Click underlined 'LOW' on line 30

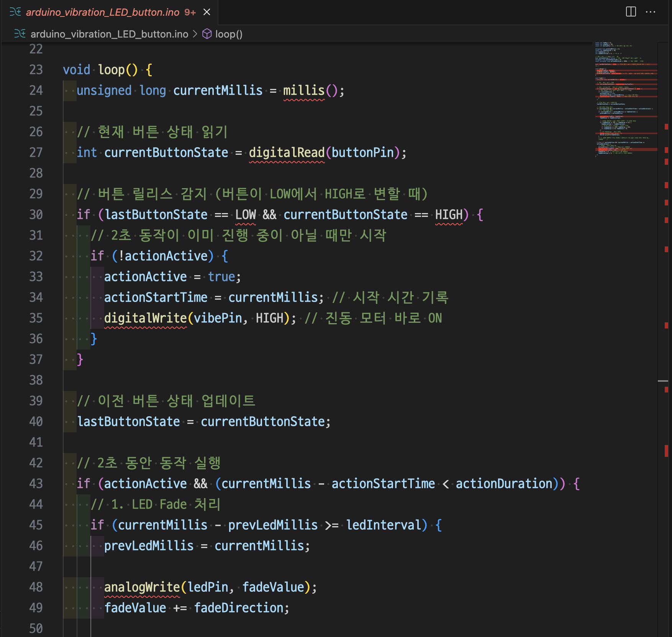tap(246, 215)
